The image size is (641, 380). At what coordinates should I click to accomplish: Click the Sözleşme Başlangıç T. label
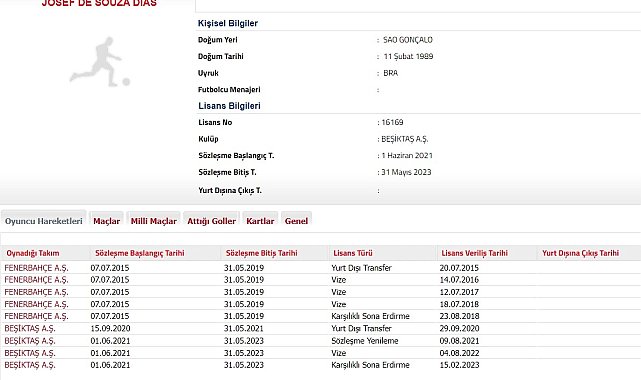236,156
